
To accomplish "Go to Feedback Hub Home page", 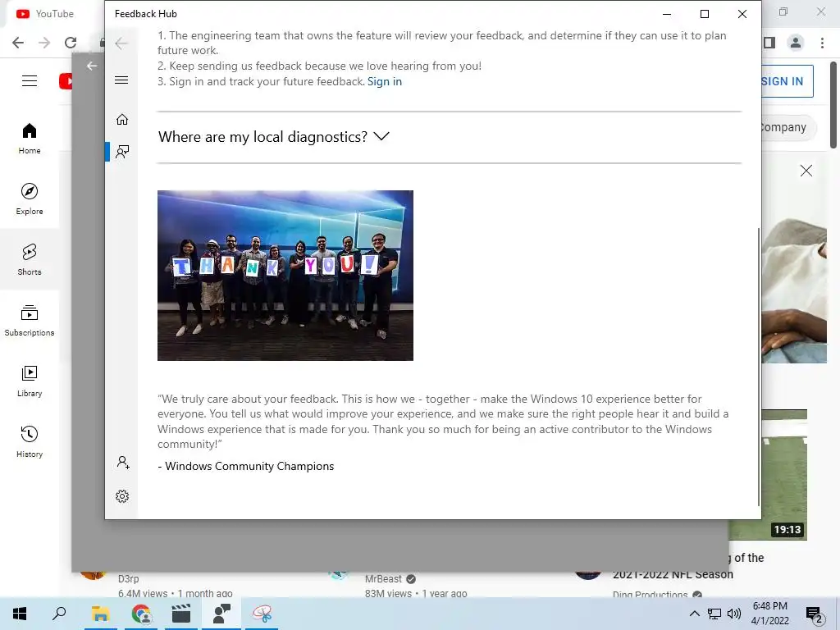I will (x=122, y=119).
